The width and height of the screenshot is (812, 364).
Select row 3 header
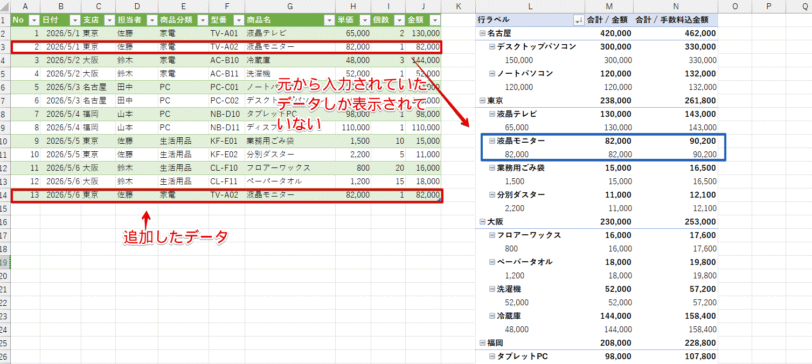click(5, 47)
